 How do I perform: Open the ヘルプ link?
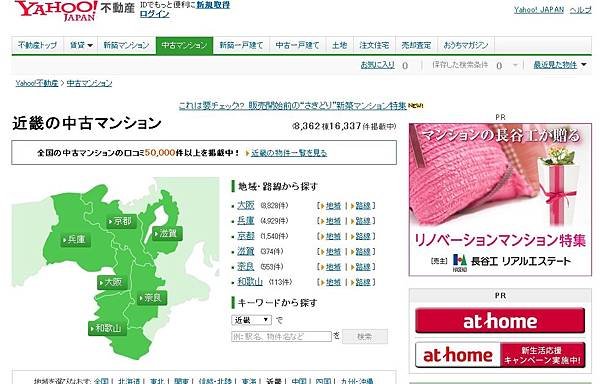point(580,10)
